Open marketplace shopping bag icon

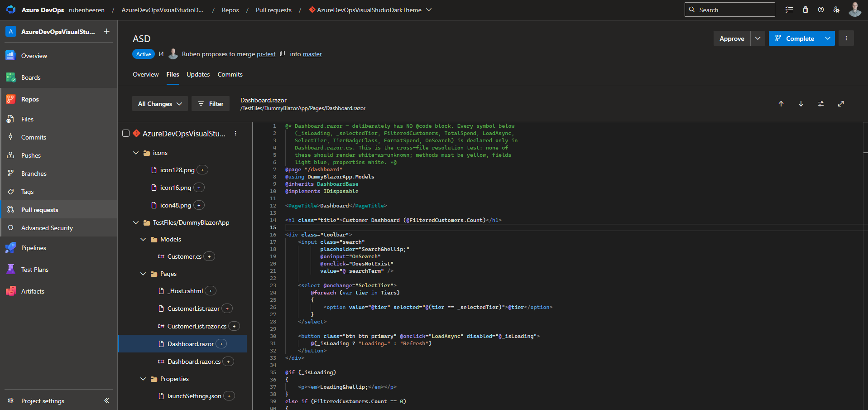tap(806, 10)
